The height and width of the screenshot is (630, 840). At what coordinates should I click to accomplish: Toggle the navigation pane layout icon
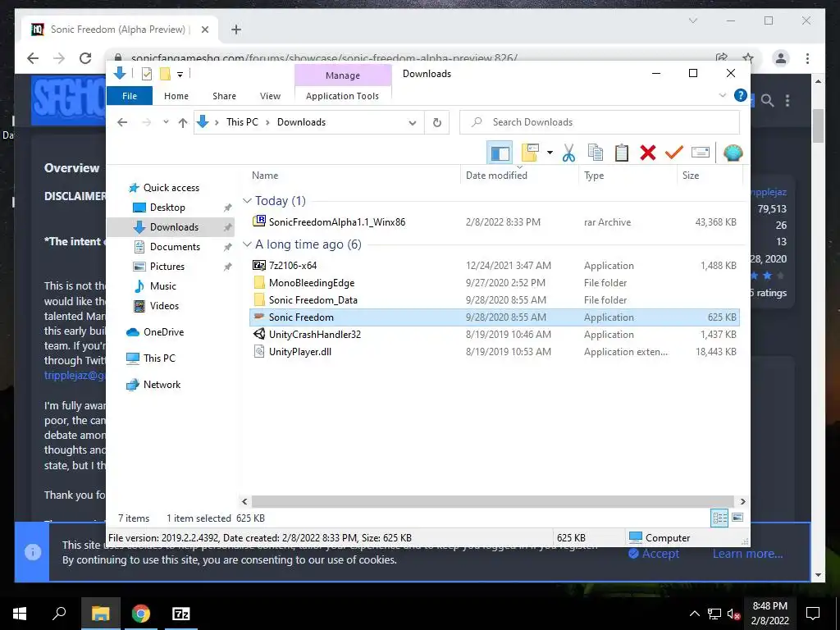pyautogui.click(x=500, y=153)
